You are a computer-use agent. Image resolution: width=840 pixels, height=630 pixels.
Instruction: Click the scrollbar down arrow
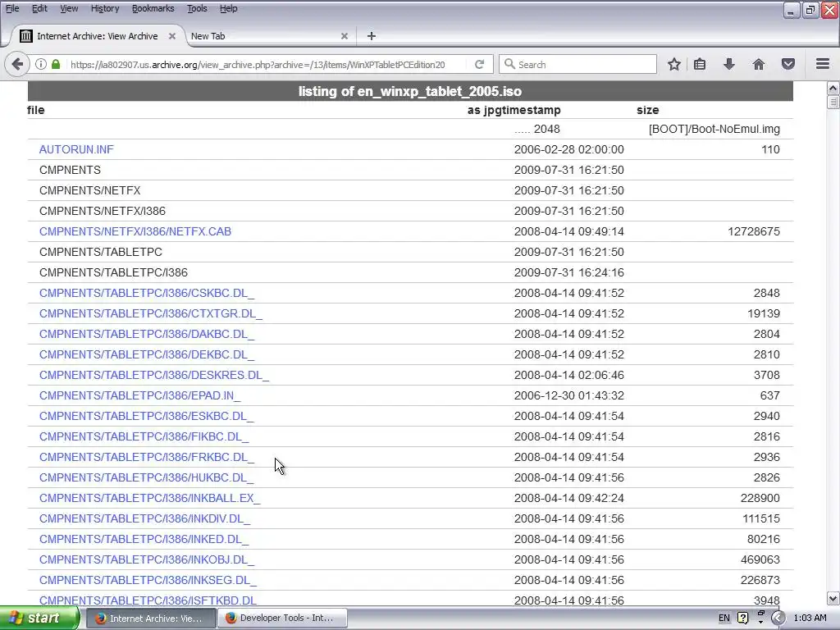point(833,598)
